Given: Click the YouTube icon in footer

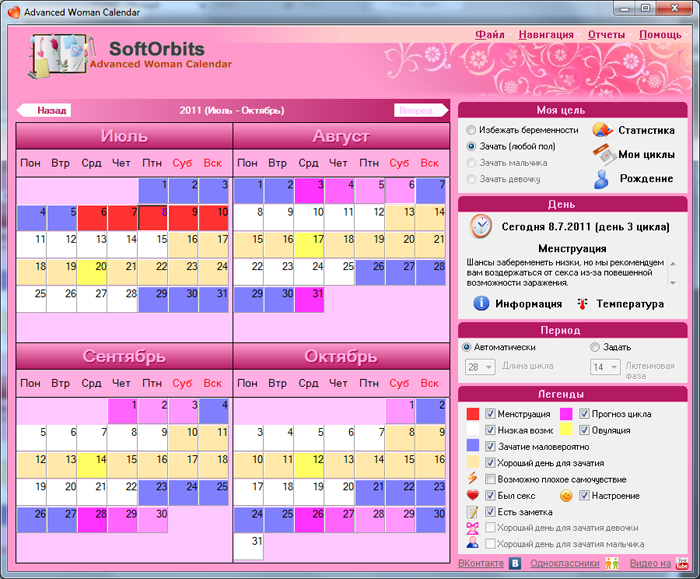Looking at the screenshot, I should pos(682,564).
